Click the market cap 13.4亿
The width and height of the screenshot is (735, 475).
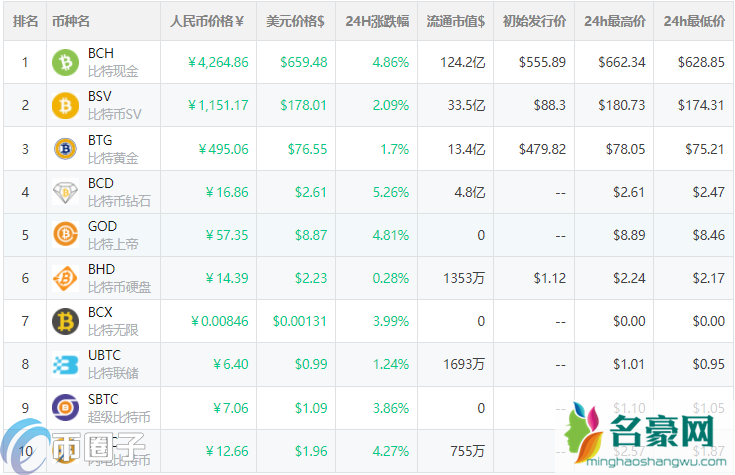tap(466, 149)
